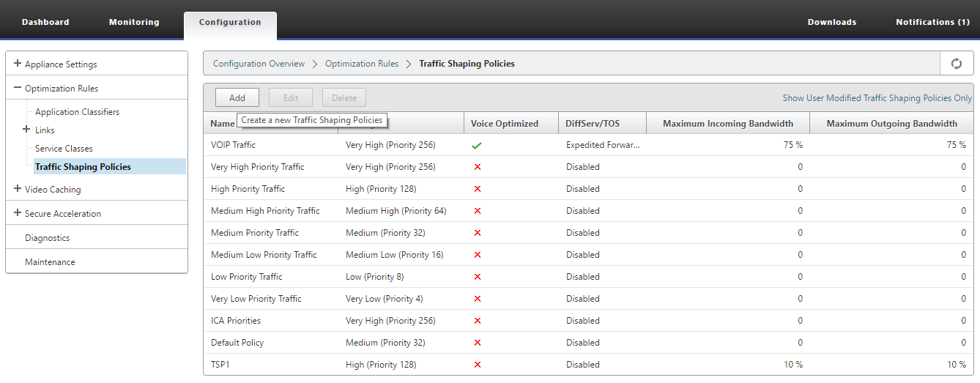This screenshot has width=980, height=383.
Task: Sort by Name column header
Action: click(222, 124)
